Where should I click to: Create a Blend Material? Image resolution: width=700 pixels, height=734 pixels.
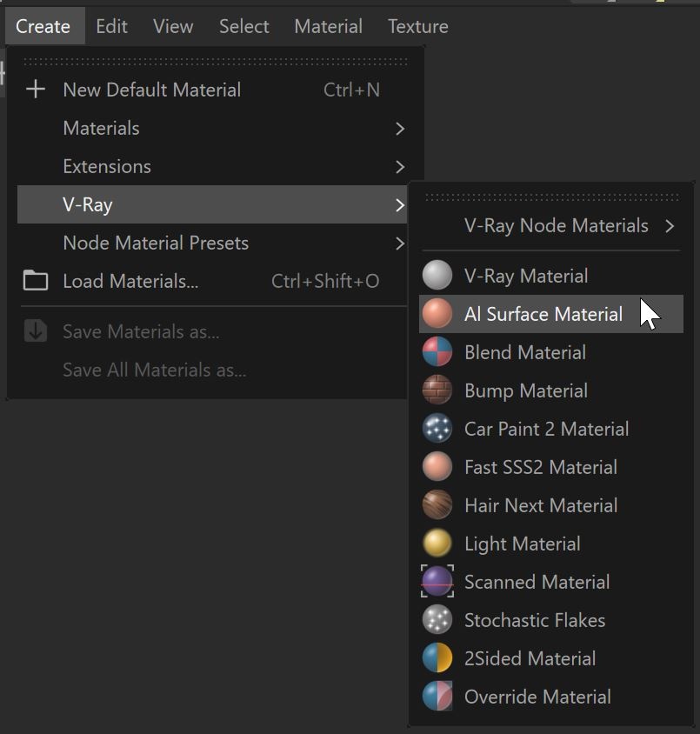coord(551,352)
